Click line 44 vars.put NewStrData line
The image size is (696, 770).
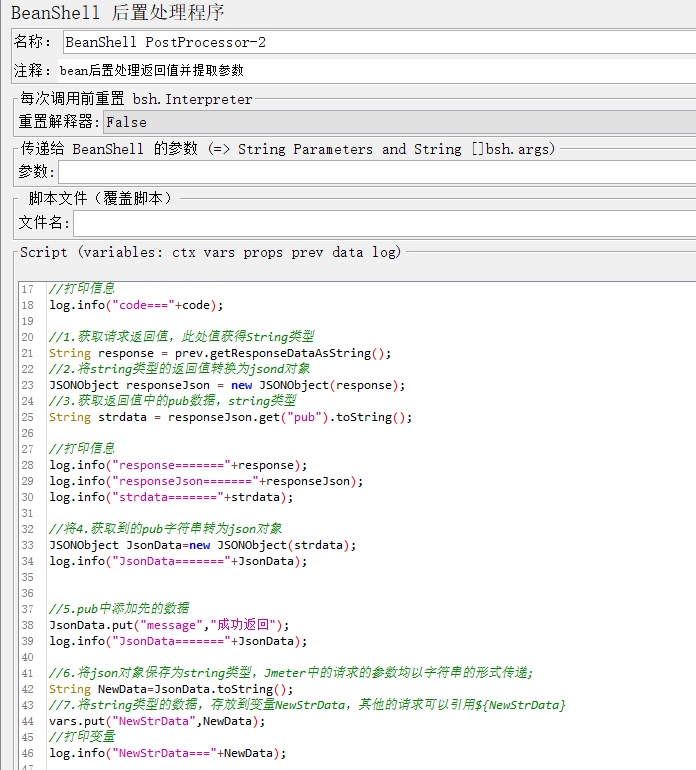pyautogui.click(x=157, y=721)
